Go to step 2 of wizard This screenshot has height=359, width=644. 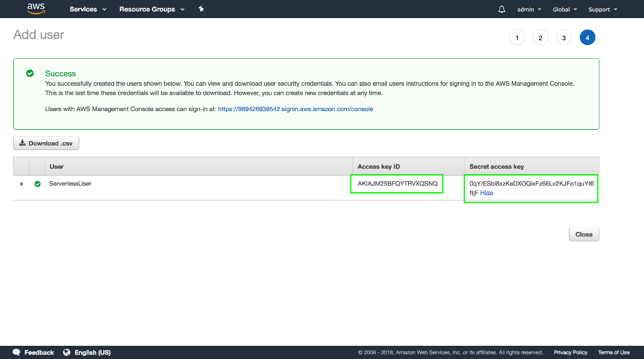pyautogui.click(x=540, y=38)
